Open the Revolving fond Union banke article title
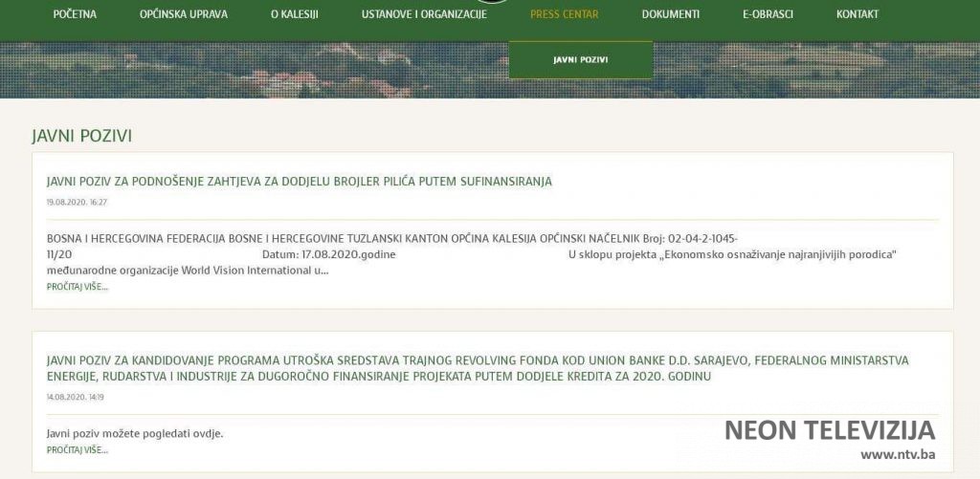980x479 pixels. coord(477,368)
